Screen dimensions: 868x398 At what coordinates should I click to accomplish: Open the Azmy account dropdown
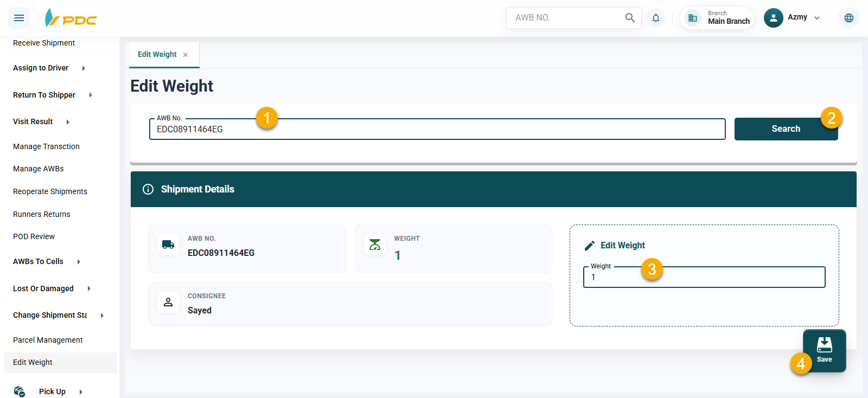[x=817, y=18]
